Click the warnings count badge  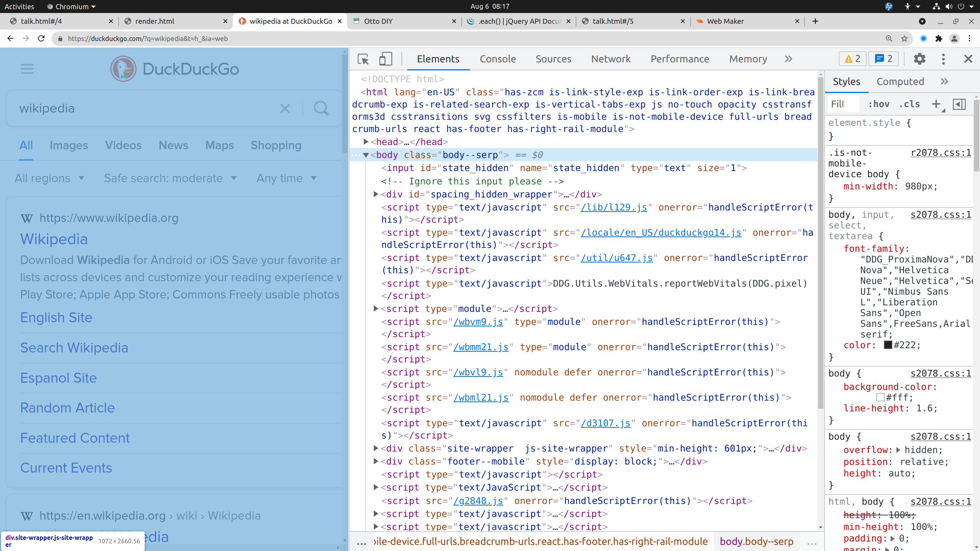pyautogui.click(x=853, y=59)
